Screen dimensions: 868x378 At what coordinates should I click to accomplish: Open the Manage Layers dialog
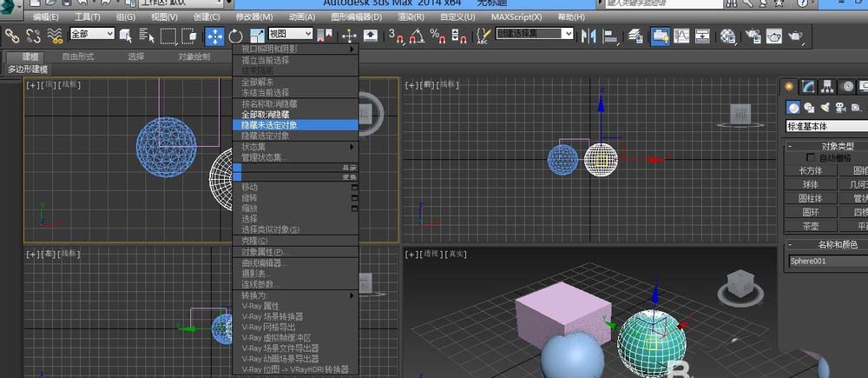tap(635, 36)
